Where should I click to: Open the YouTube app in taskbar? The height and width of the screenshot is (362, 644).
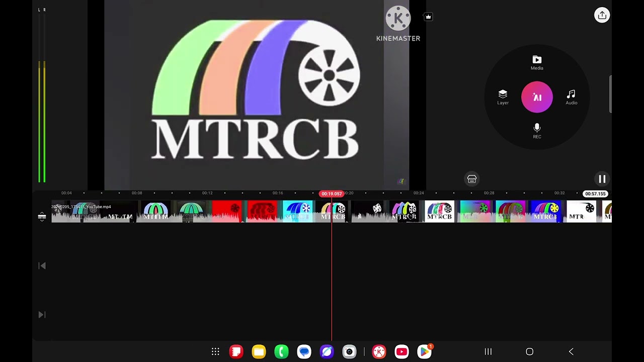click(x=401, y=351)
